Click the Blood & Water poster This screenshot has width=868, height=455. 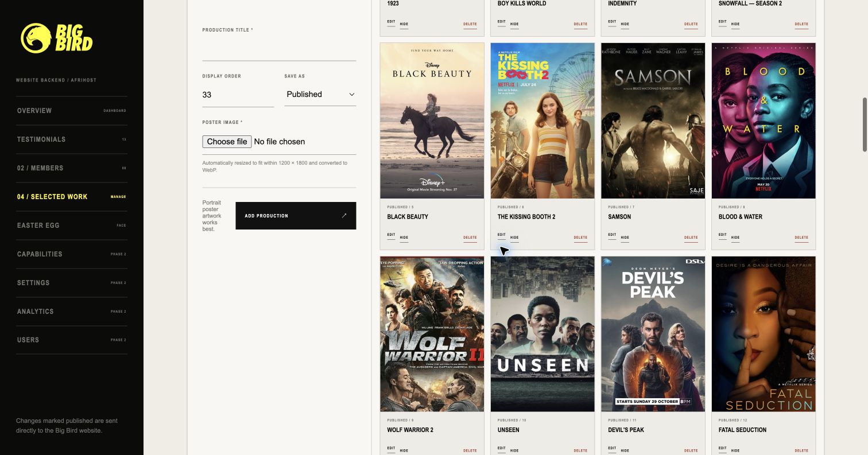coord(764,120)
